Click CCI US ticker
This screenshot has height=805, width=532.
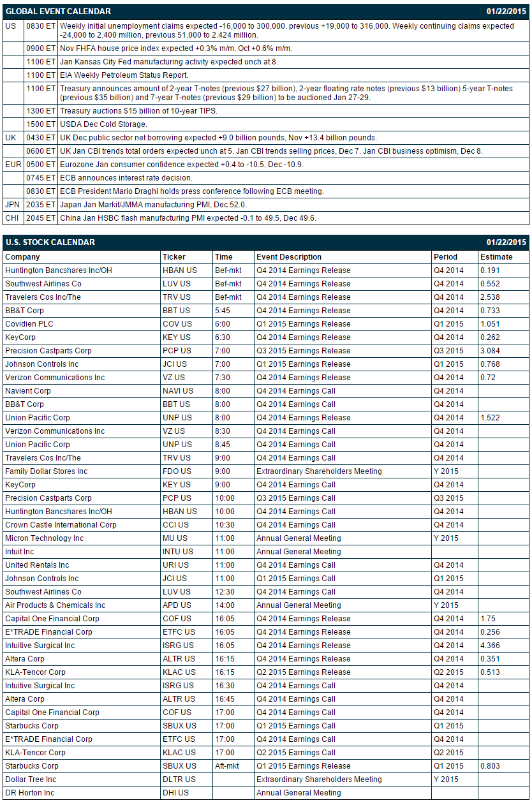pyautogui.click(x=176, y=525)
